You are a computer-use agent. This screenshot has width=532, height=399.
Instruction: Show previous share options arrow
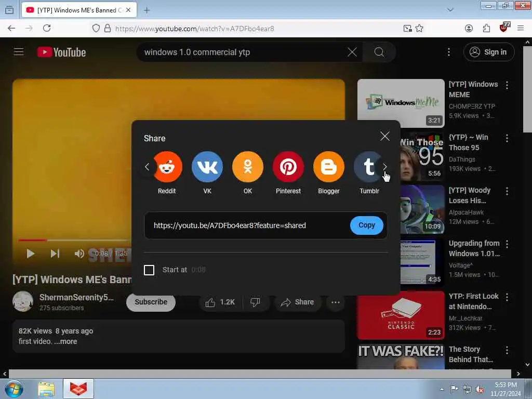click(147, 167)
